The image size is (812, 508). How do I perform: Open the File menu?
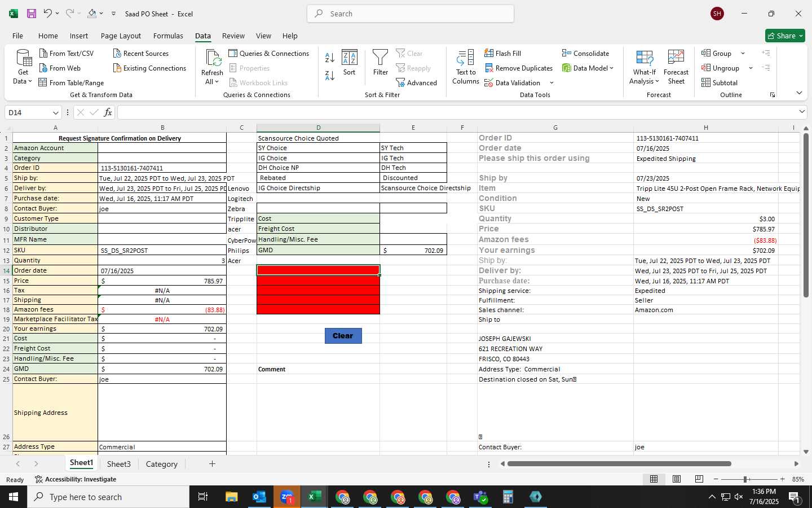coord(17,36)
